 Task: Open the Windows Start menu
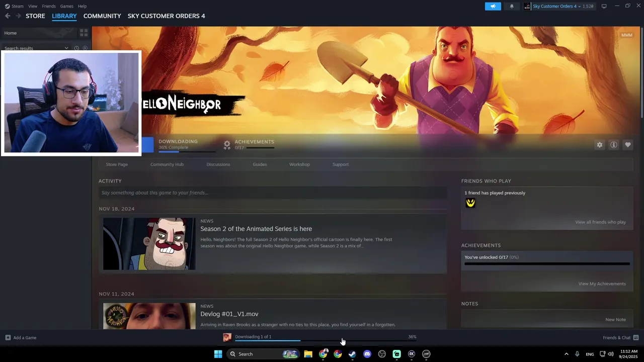pyautogui.click(x=218, y=354)
